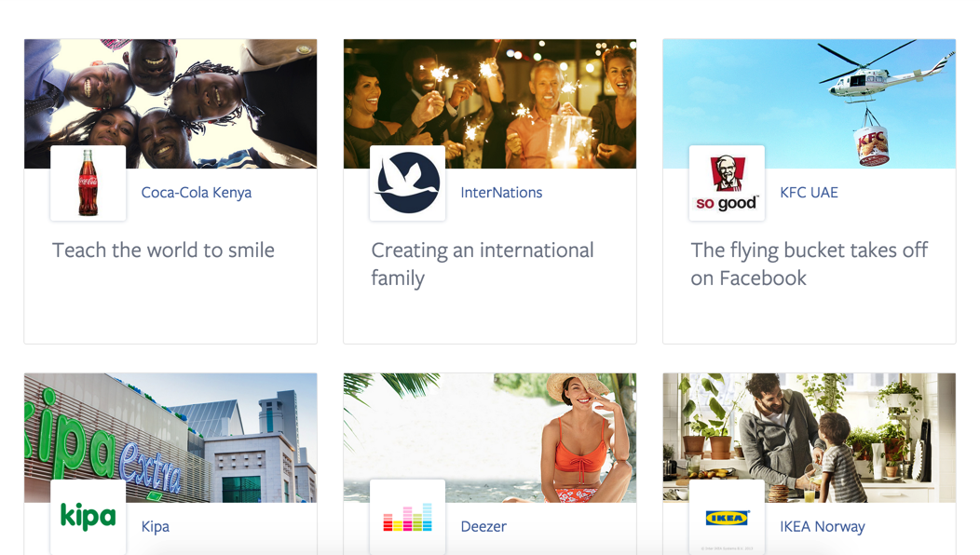Read 'Creating an international family' story
The height and width of the screenshot is (555, 980).
click(482, 264)
